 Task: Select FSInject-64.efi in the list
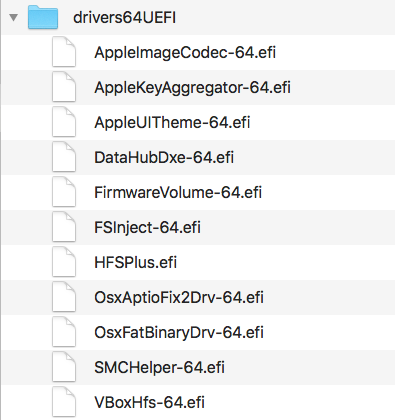click(147, 228)
